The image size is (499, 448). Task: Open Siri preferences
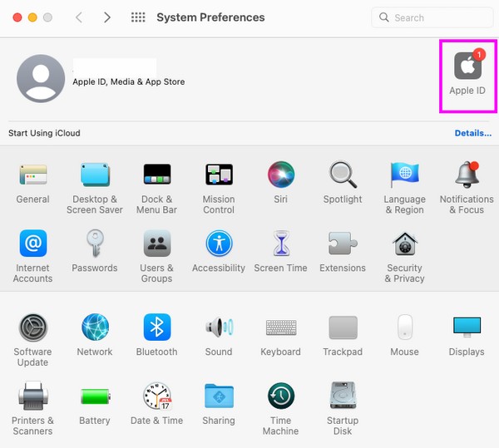281,175
